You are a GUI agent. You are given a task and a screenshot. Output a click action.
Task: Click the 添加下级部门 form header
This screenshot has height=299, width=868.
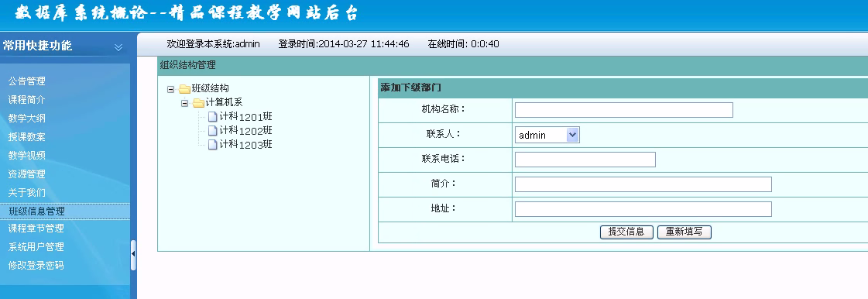(410, 88)
